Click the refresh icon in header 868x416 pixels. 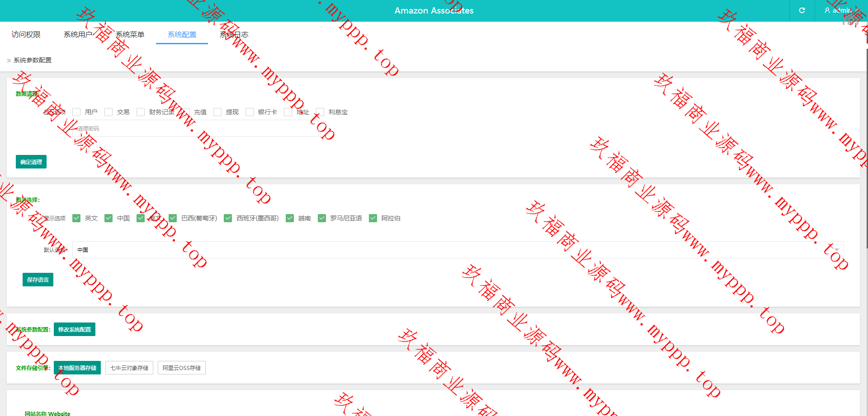point(802,10)
